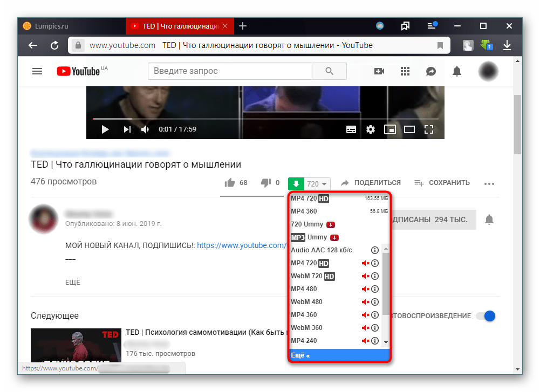The height and width of the screenshot is (392, 540).
Task: Open player settings gear
Action: coord(371,129)
